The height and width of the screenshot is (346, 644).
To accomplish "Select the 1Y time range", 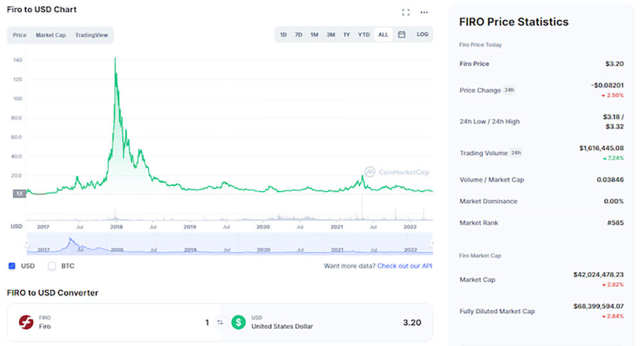I will tap(346, 35).
